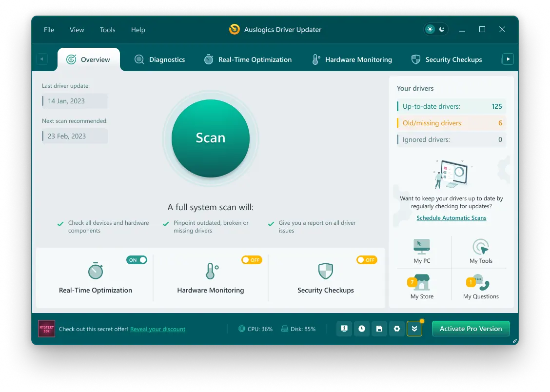Switch to dark theme moon icon
This screenshot has width=550, height=392.
click(x=442, y=29)
